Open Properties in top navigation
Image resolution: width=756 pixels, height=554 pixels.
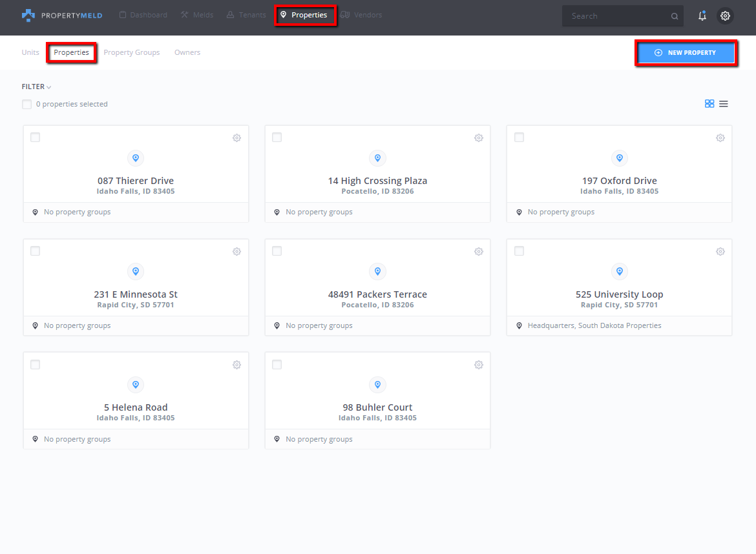(304, 15)
